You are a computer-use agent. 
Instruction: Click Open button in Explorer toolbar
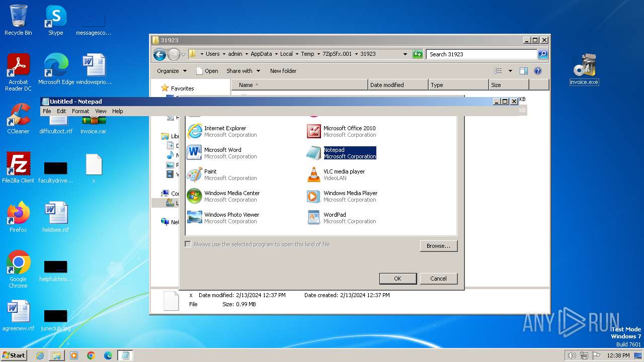(207, 71)
